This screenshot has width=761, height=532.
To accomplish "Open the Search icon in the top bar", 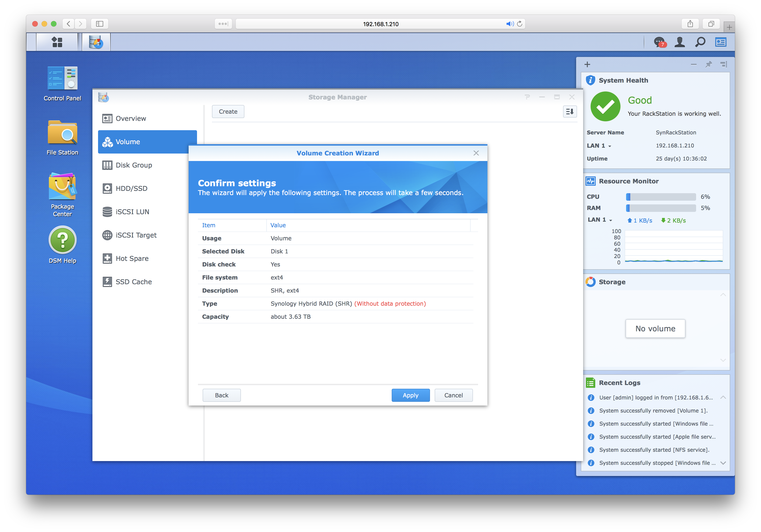I will [700, 42].
